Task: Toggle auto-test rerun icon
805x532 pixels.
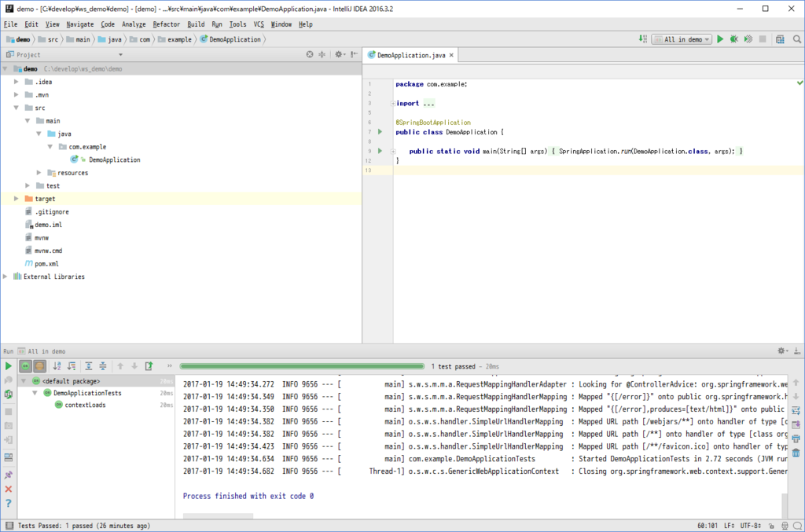Action: click(8, 394)
